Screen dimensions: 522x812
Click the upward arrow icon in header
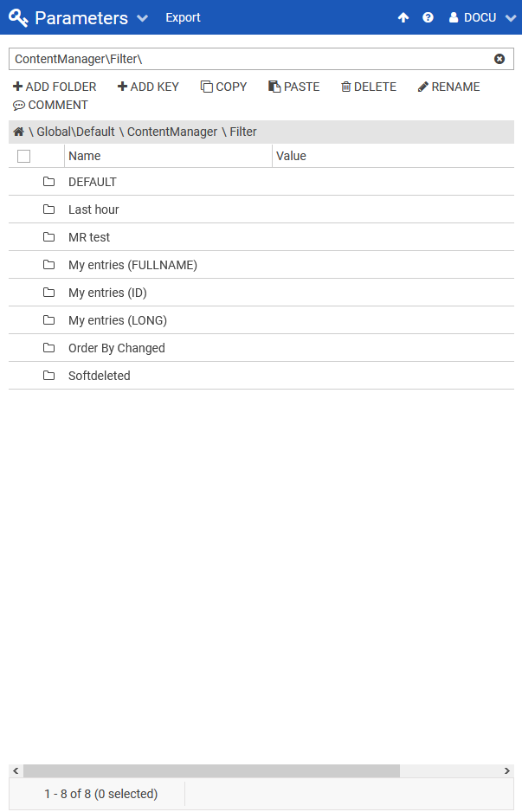tap(403, 17)
